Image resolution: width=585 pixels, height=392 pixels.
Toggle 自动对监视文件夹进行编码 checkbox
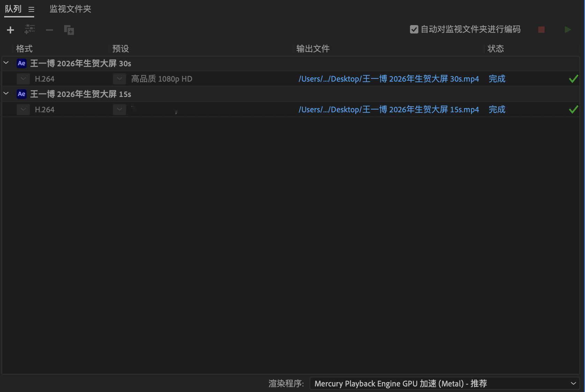pyautogui.click(x=414, y=29)
